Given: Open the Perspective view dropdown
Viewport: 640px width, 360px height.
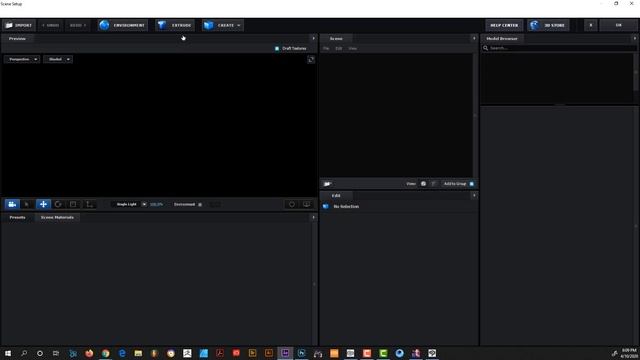Looking at the screenshot, I should (22, 59).
